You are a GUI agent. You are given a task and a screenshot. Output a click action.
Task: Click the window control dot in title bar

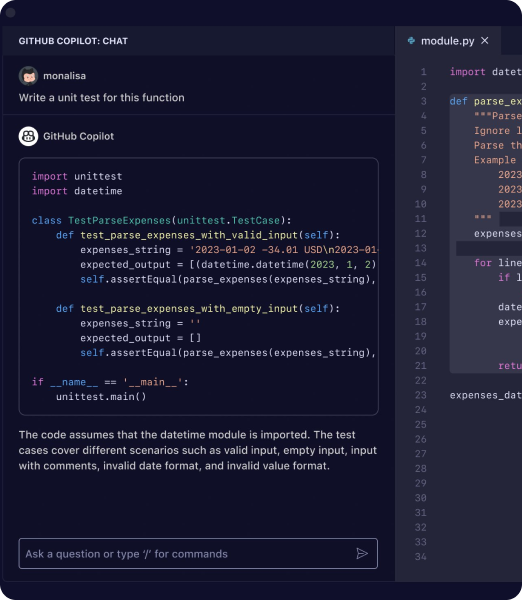tap(11, 13)
